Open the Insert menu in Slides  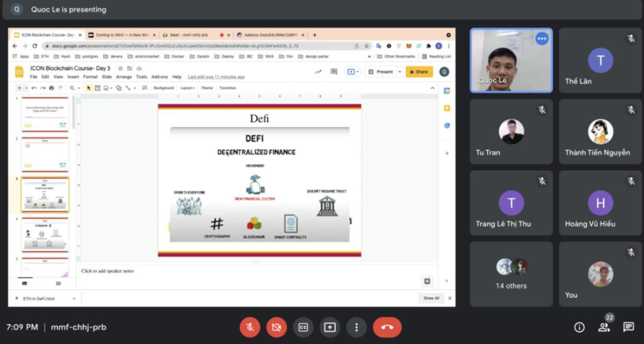pyautogui.click(x=73, y=77)
